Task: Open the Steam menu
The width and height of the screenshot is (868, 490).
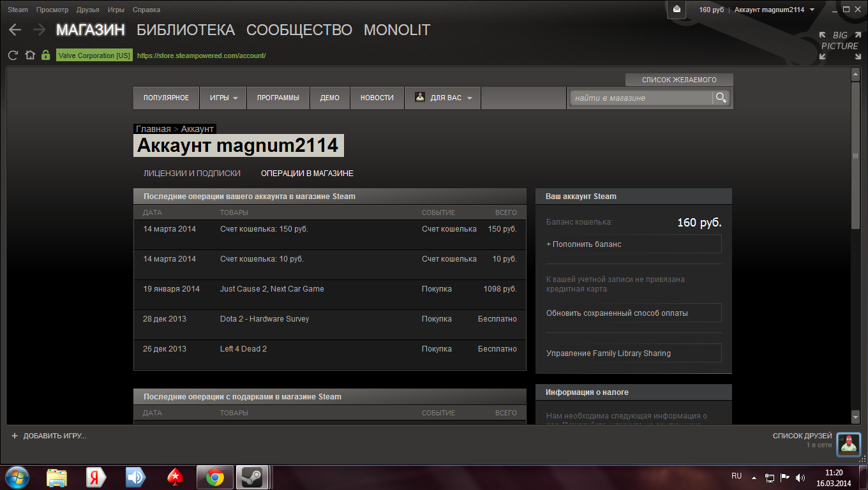Action: coord(18,10)
